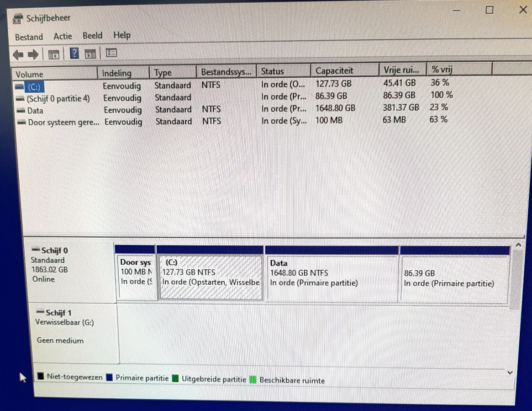532x411 pixels.
Task: Sort by the Volume column header
Action: 55,74
